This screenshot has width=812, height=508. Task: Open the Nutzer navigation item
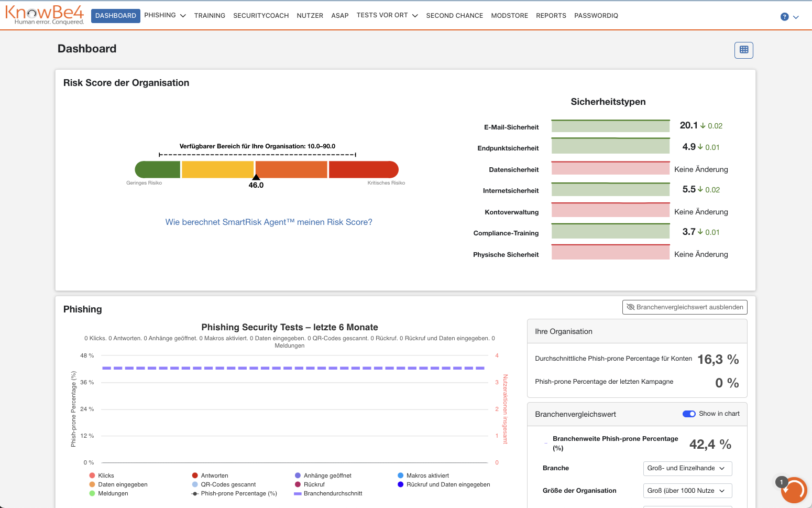310,16
